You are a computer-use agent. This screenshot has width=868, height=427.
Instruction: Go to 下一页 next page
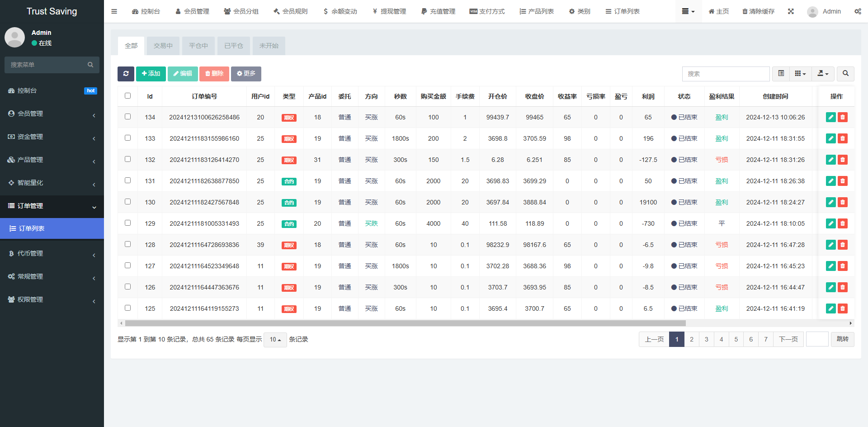click(788, 339)
